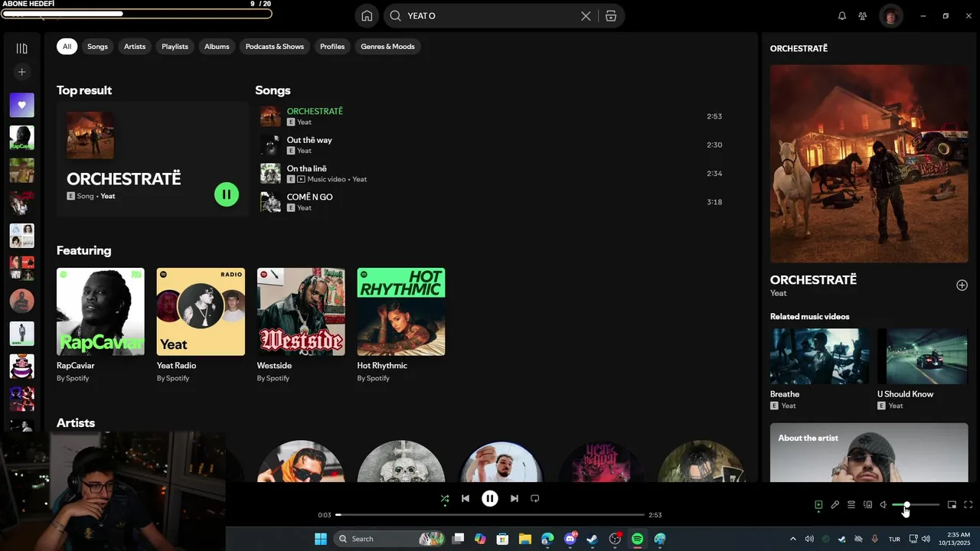This screenshot has height=551, width=980.
Task: Open Breathe related music video
Action: tap(819, 370)
